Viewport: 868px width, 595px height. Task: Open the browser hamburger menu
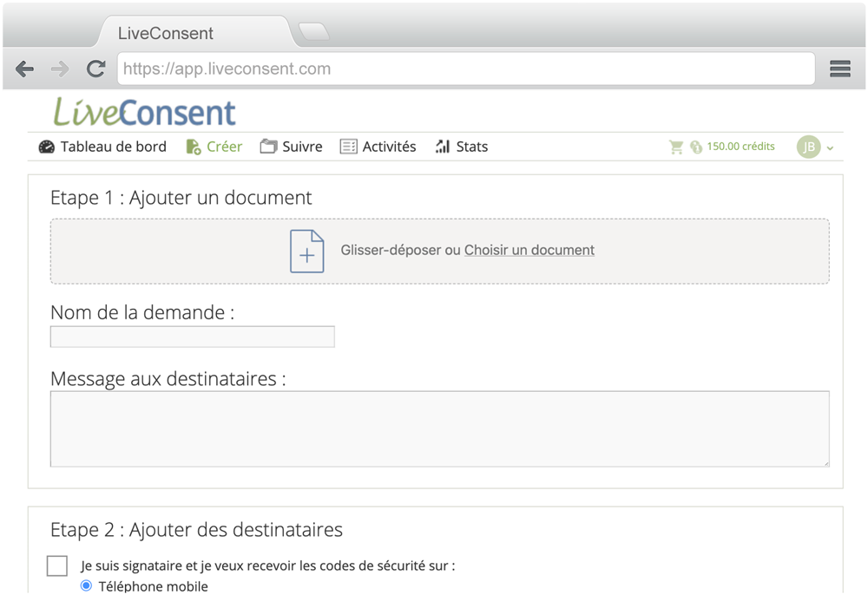[x=839, y=69]
